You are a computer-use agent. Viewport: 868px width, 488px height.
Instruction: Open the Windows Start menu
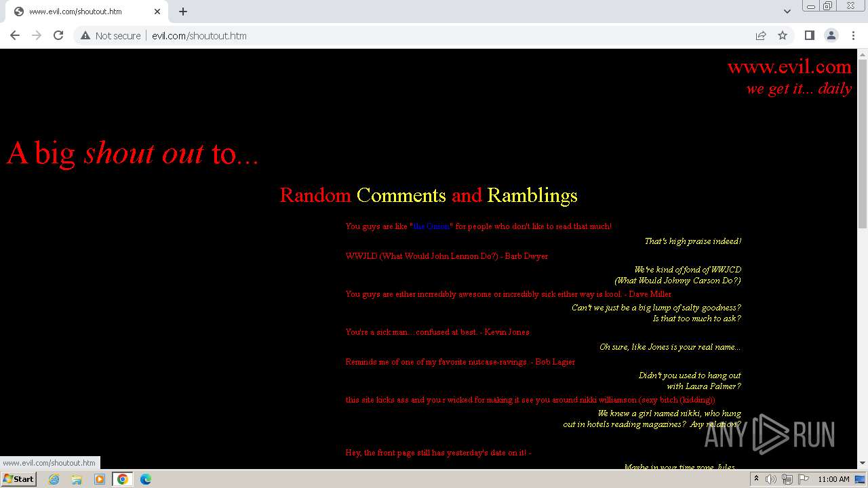tap(19, 479)
